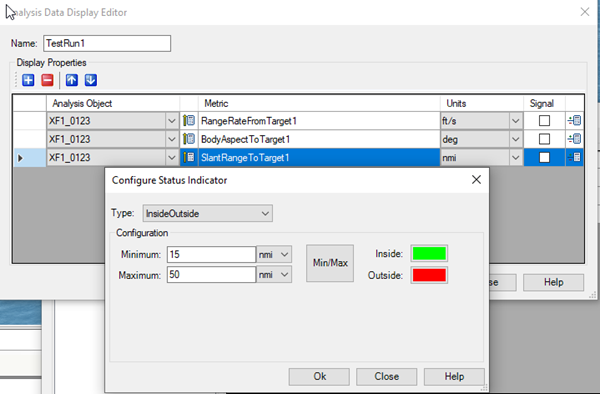Close the Analysis Data Display Editor window
600x394 pixels.
tap(585, 12)
